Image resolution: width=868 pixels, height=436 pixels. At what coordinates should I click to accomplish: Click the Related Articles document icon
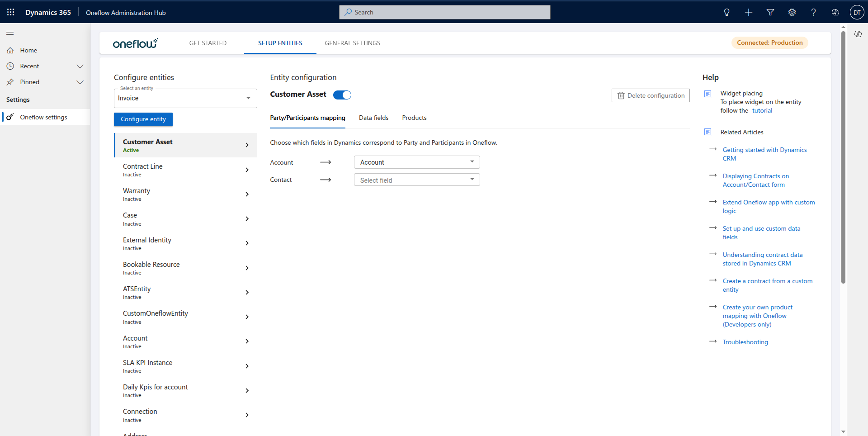tap(708, 132)
